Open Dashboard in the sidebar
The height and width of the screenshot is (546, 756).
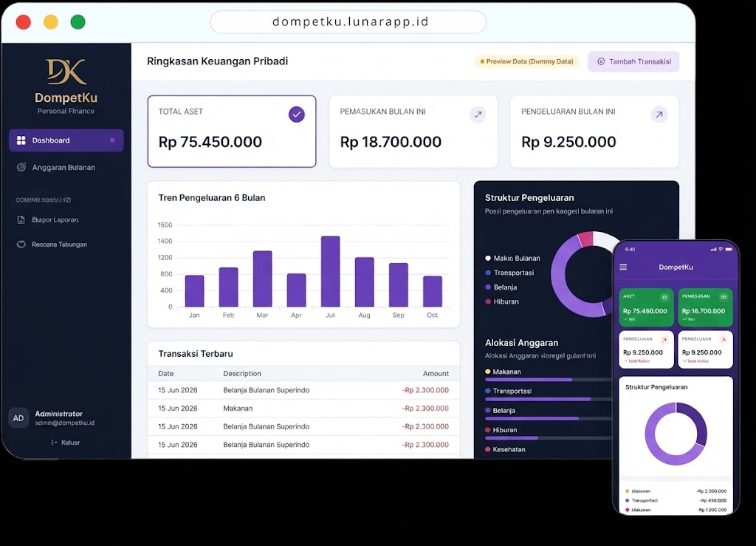[x=66, y=140]
